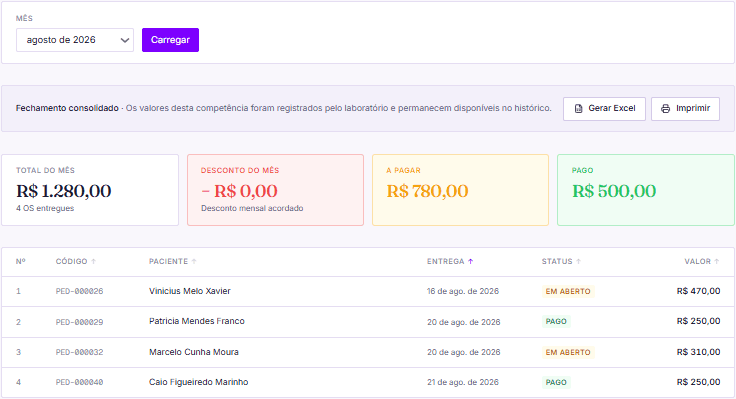
Task: Click the Desconto do Mês card
Action: click(x=276, y=190)
